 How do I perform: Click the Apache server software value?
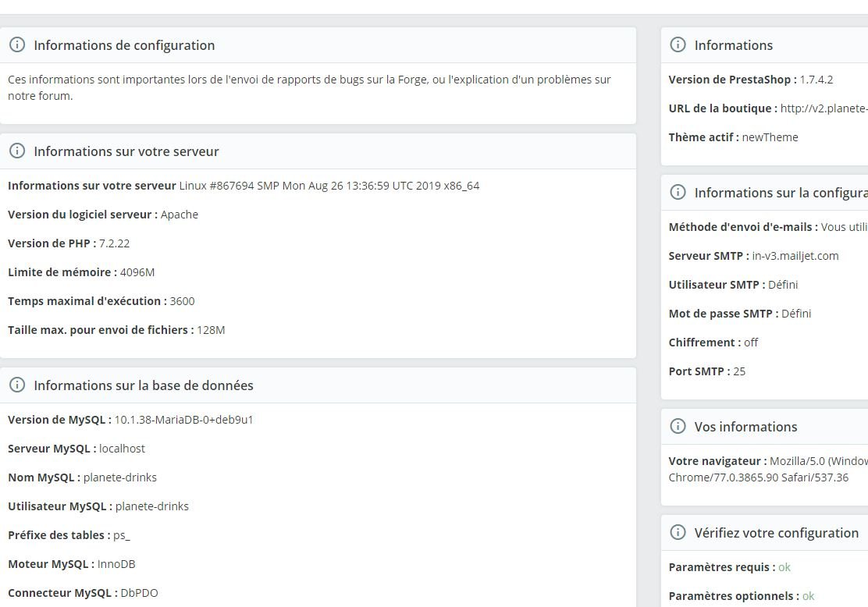[x=180, y=215]
